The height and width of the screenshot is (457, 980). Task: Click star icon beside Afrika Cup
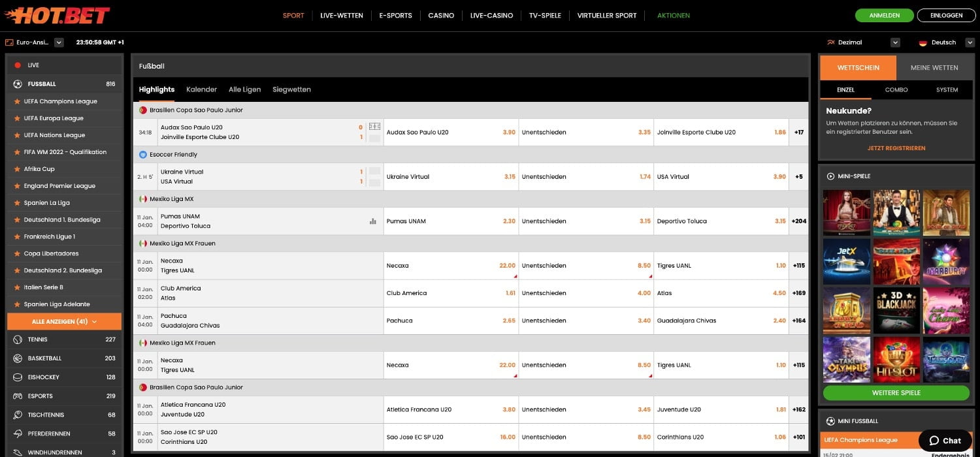[17, 169]
